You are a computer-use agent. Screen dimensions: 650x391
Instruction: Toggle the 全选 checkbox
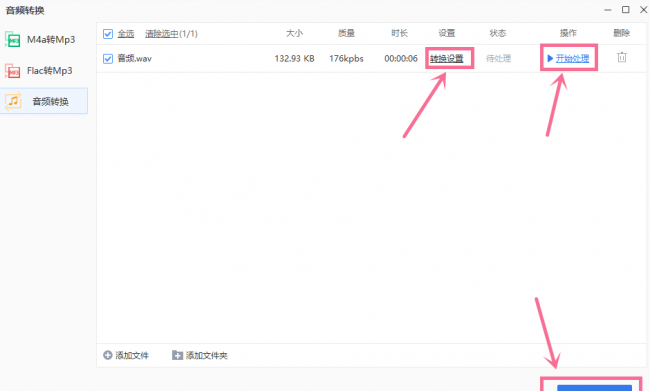108,34
